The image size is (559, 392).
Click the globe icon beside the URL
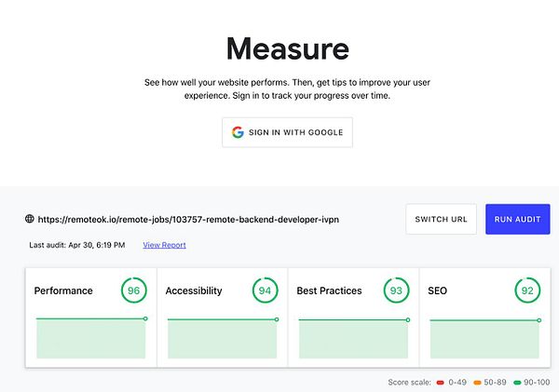click(30, 219)
